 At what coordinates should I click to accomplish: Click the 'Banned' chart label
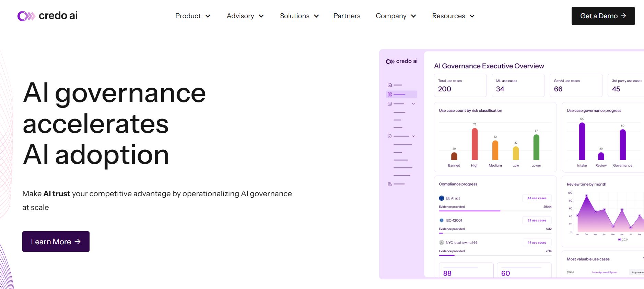(x=454, y=166)
